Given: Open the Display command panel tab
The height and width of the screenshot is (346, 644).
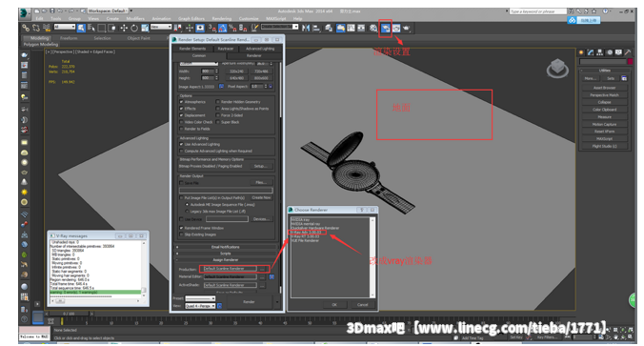Looking at the screenshot, I should [x=618, y=52].
